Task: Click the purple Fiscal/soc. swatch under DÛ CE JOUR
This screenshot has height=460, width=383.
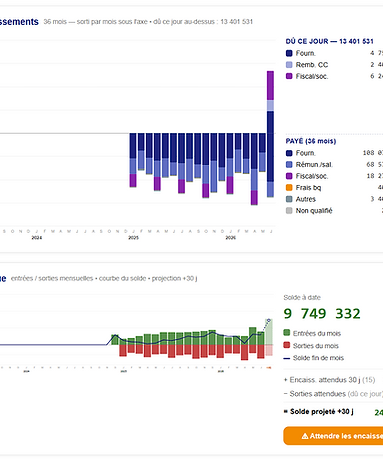Action: click(x=289, y=76)
